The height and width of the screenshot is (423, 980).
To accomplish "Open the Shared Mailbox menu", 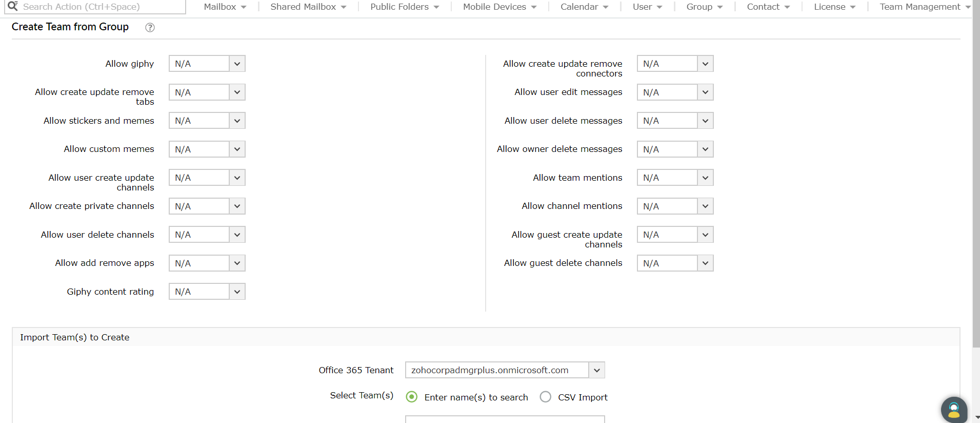I will (x=308, y=7).
